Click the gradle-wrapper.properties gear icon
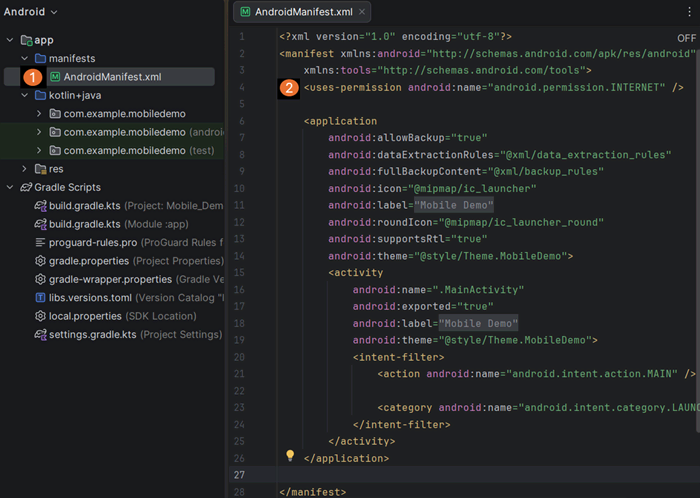 pyautogui.click(x=40, y=279)
